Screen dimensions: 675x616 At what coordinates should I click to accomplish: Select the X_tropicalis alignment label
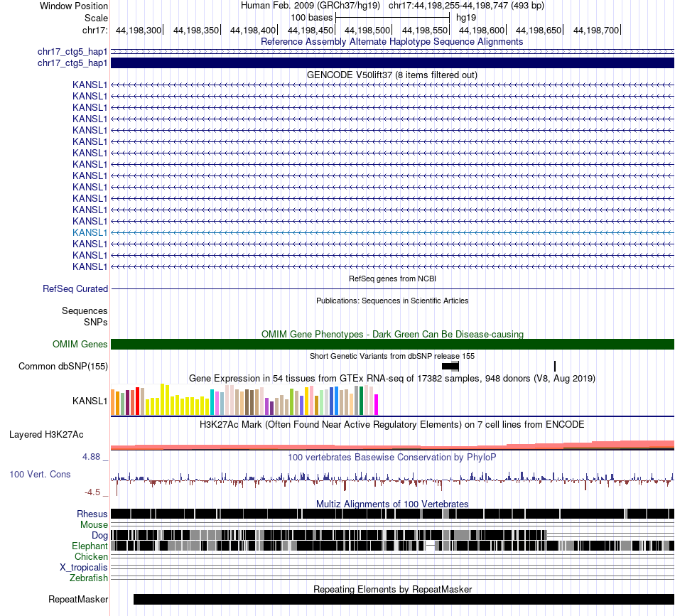point(84,568)
